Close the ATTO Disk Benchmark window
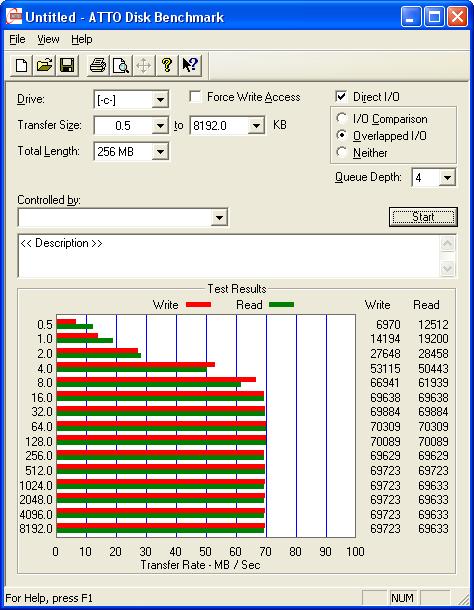Viewport: 474px width, 610px height. [x=457, y=17]
